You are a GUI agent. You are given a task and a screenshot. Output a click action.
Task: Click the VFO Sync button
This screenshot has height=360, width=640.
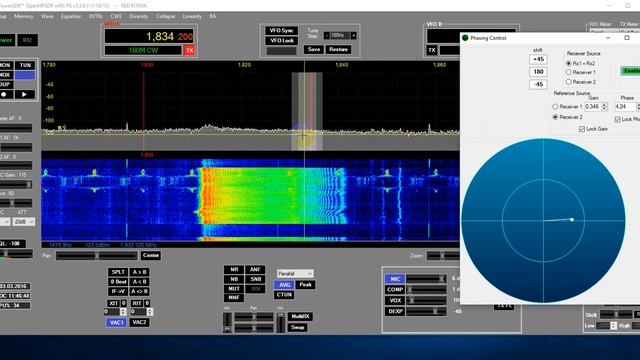pyautogui.click(x=282, y=31)
